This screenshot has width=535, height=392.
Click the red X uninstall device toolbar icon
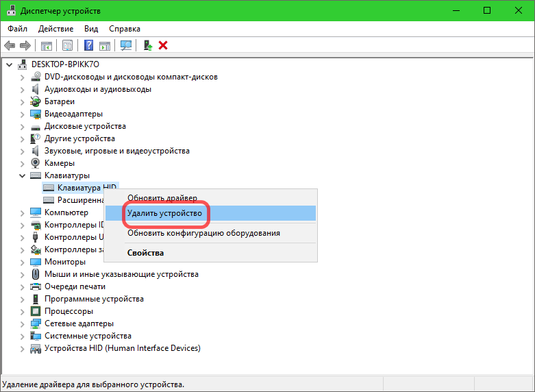tap(163, 45)
